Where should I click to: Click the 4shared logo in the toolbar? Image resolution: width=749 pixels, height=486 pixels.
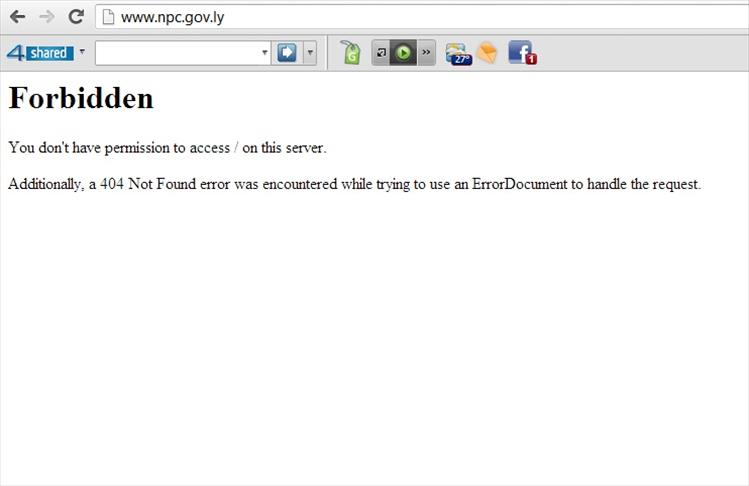(39, 53)
